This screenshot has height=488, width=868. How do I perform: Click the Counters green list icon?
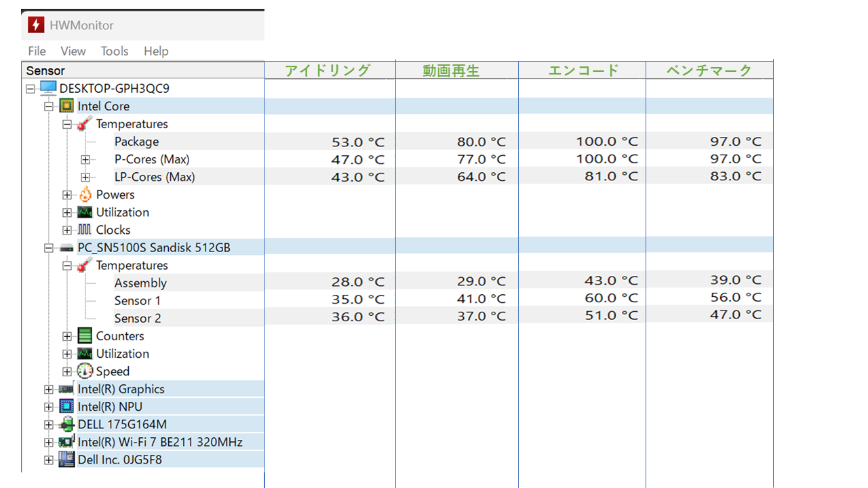pos(85,335)
